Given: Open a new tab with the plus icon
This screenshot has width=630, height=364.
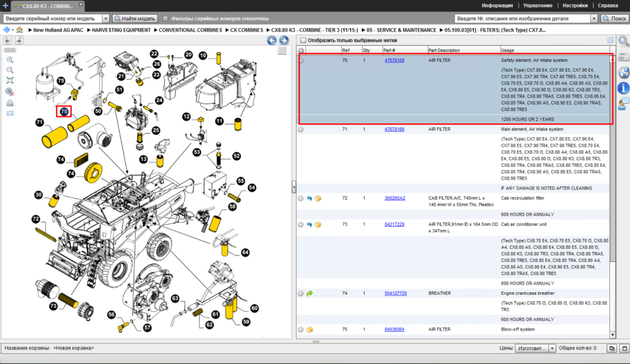Looking at the screenshot, I should (5, 6).
